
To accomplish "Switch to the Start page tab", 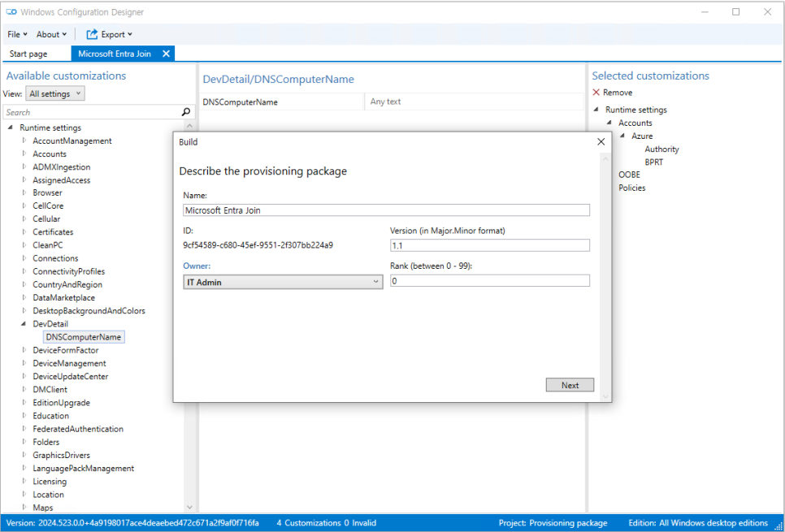I will pos(28,54).
